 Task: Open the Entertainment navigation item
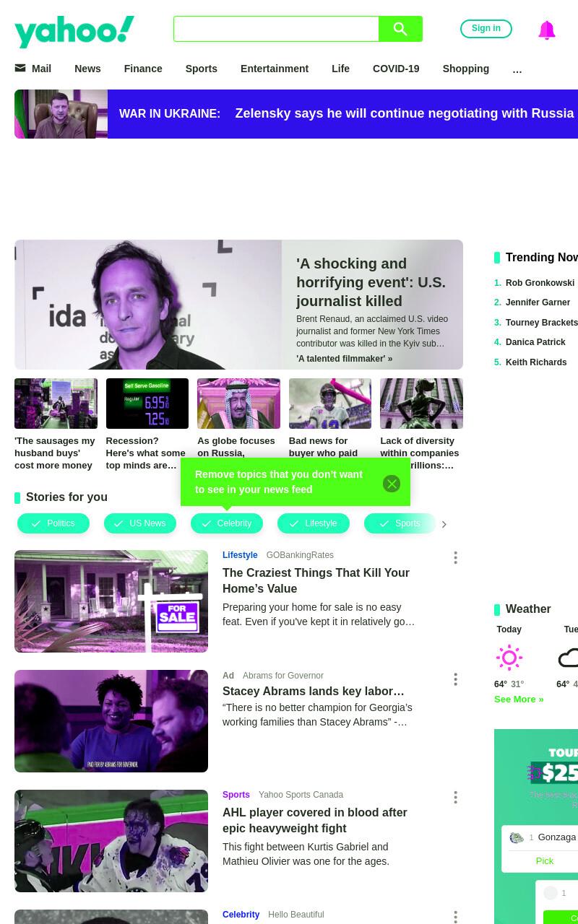click(275, 69)
